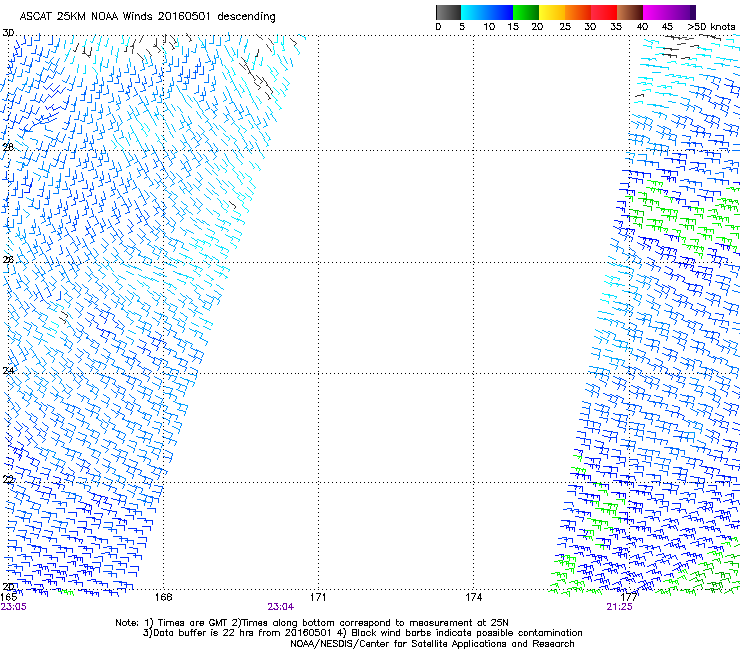Click the "15" label under the color scale
Viewport: 740px width, 650px height.
click(x=513, y=27)
